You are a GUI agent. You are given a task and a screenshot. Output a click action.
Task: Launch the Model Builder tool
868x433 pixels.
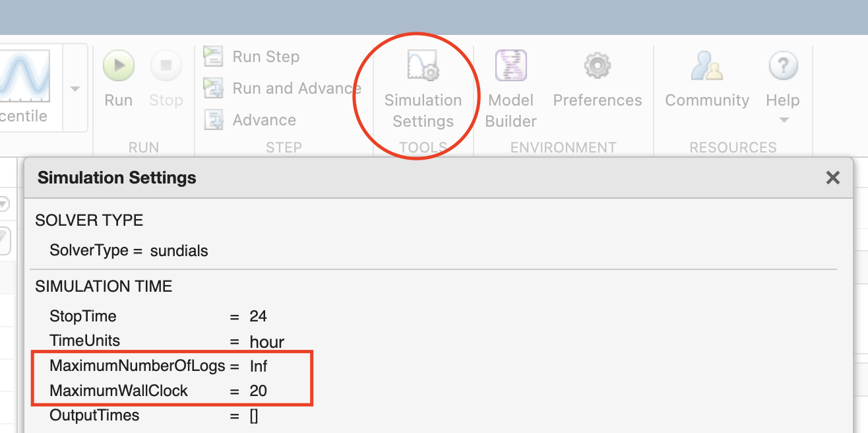coord(511,66)
